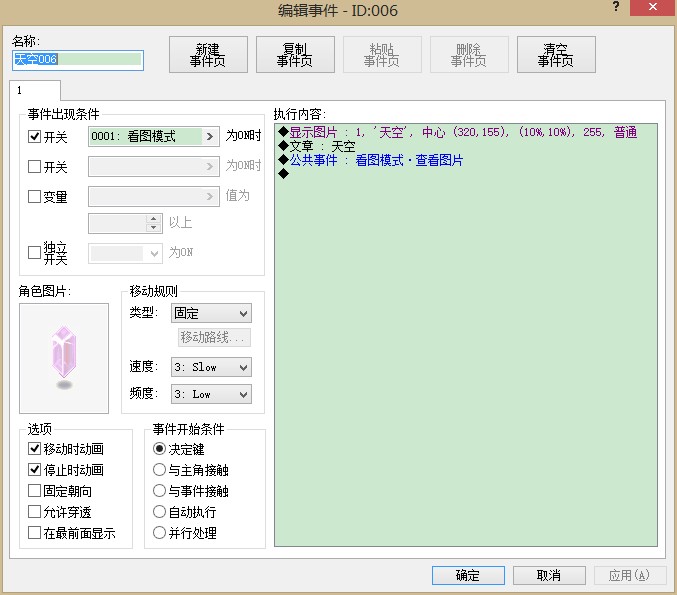Enable the 独立开关 condition checkbox

click(34, 253)
